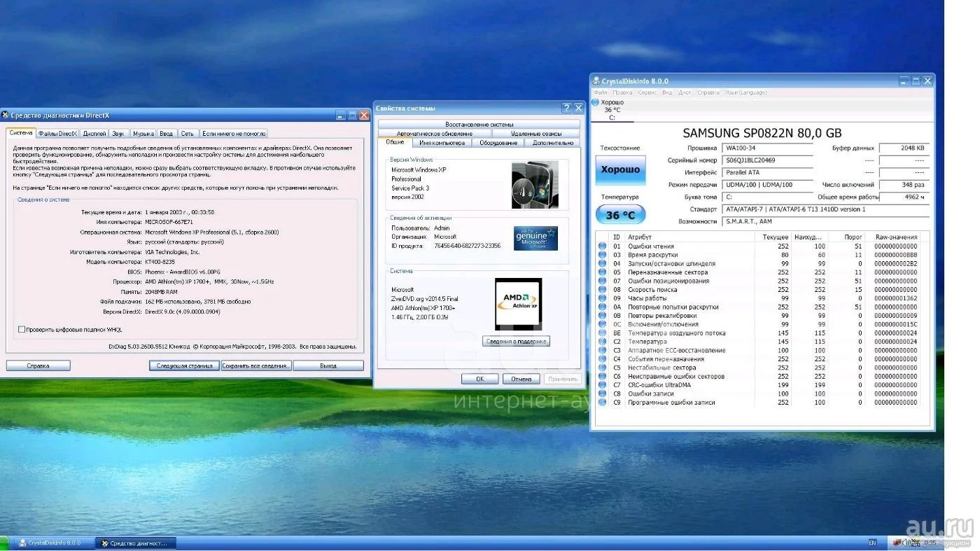Click the help question mark in Свойства системы
The width and height of the screenshot is (980, 551).
tap(566, 108)
